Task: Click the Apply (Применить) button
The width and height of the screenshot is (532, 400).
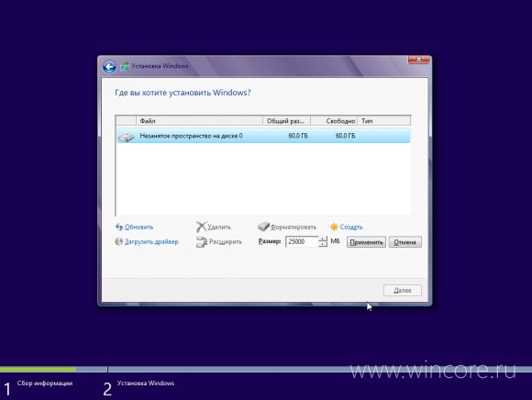Action: pyautogui.click(x=366, y=242)
